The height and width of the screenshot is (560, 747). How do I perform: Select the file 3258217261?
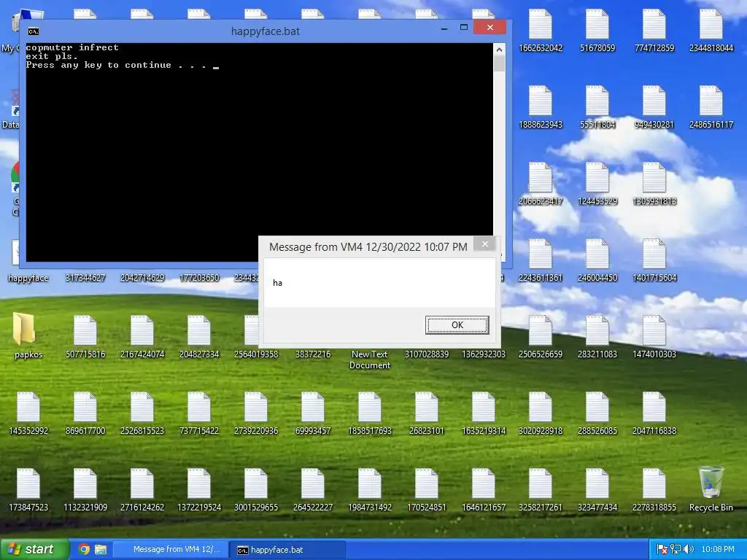(x=541, y=491)
